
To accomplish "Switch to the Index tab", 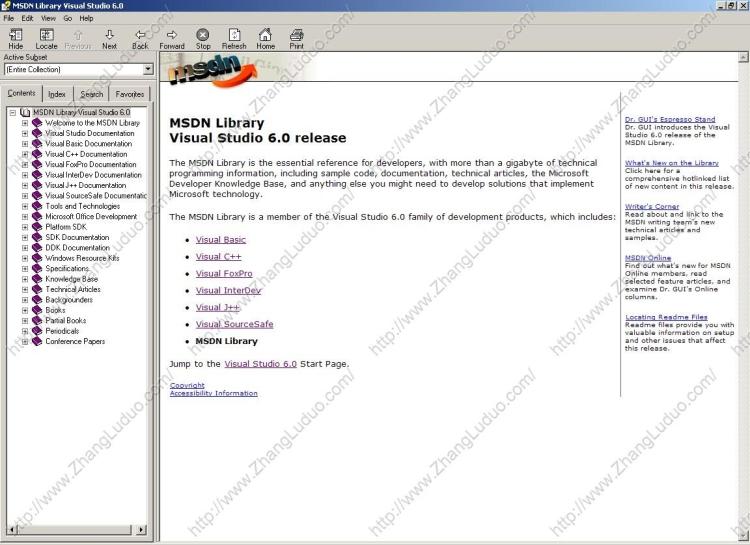I will pos(57,94).
